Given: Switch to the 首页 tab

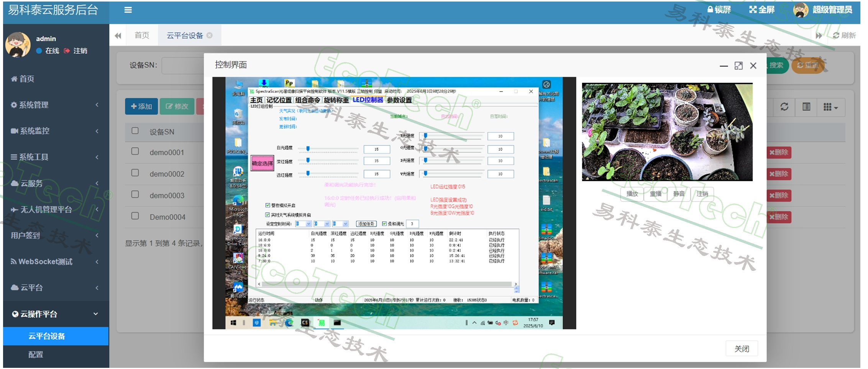Looking at the screenshot, I should coord(142,35).
